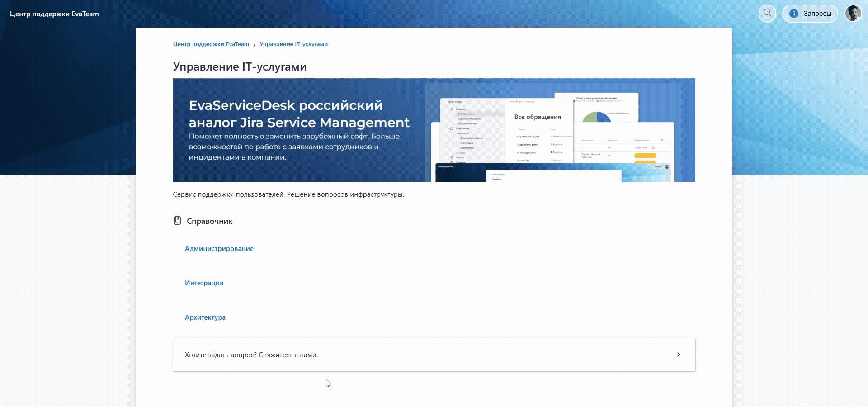868x407 pixels.
Task: Open the Администрирование reference section
Action: tap(219, 249)
